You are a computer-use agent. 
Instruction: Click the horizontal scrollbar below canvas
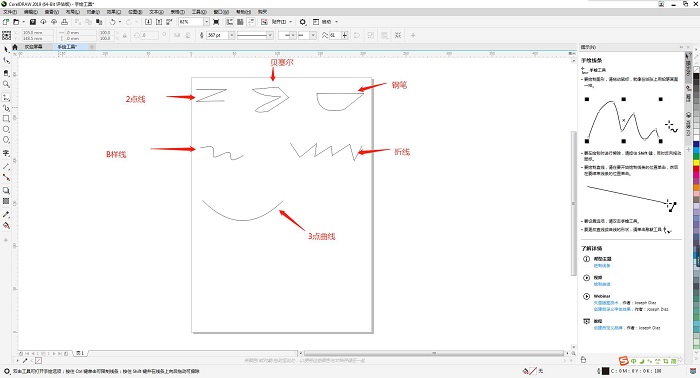click(x=433, y=353)
